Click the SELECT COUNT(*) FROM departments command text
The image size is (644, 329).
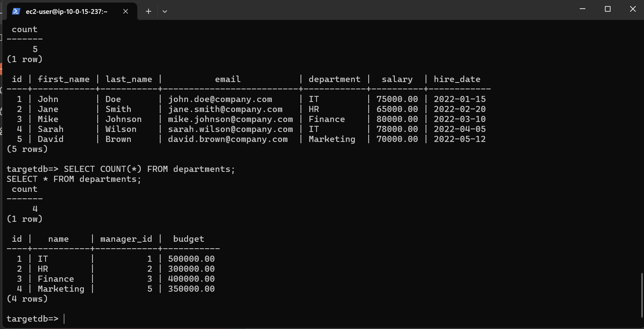149,169
